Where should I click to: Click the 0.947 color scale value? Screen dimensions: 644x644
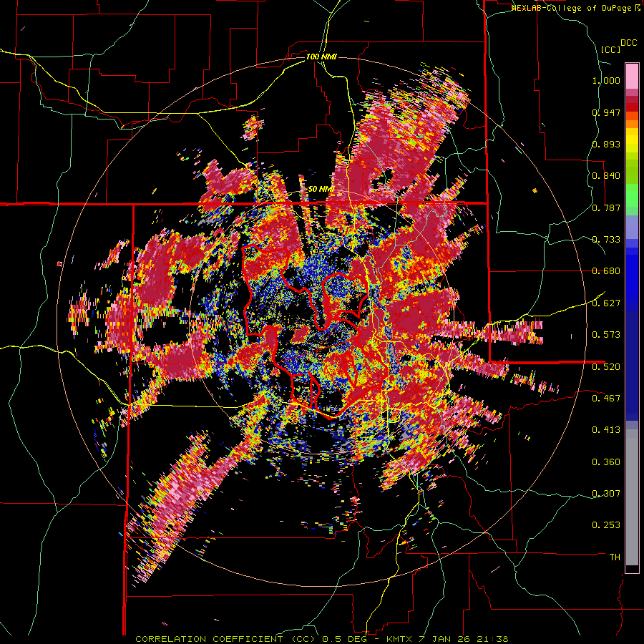tap(606, 112)
